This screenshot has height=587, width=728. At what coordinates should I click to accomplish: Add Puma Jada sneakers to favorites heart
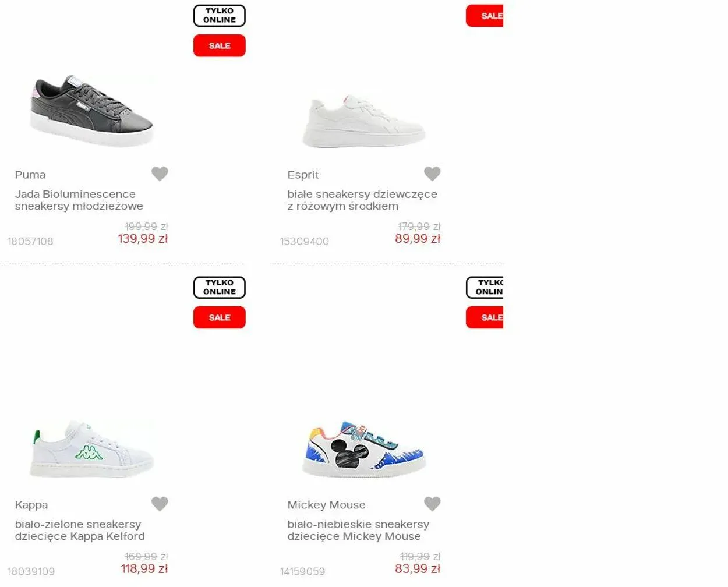[x=160, y=174]
